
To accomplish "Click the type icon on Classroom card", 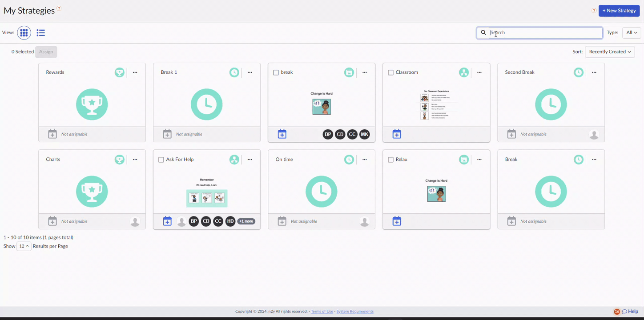I will pos(464,72).
